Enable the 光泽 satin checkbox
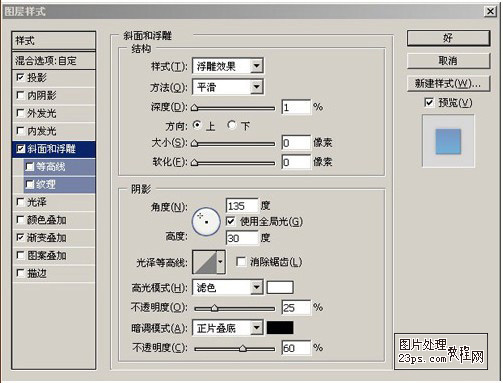503x383 pixels. (20, 202)
